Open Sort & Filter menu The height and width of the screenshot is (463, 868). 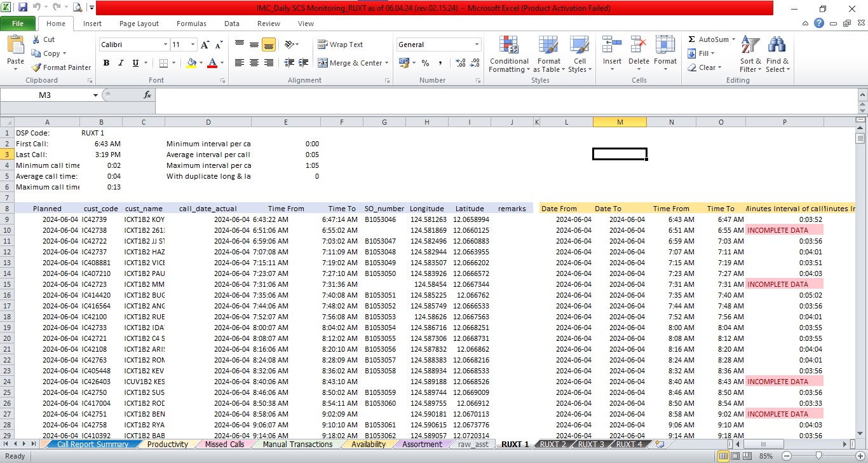point(750,55)
